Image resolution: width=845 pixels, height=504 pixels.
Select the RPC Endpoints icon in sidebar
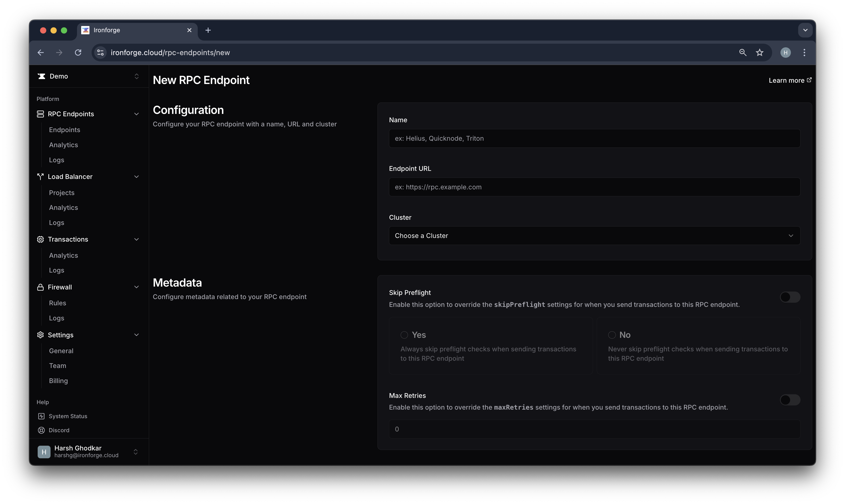tap(40, 114)
